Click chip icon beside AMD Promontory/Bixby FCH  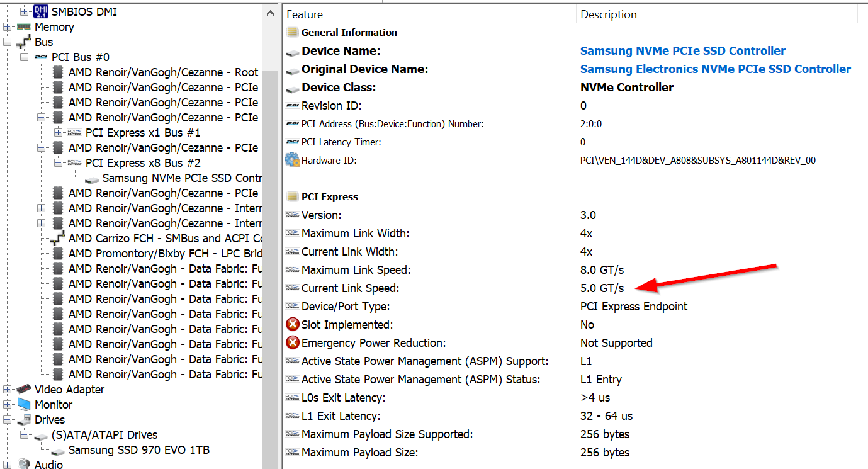(x=58, y=254)
